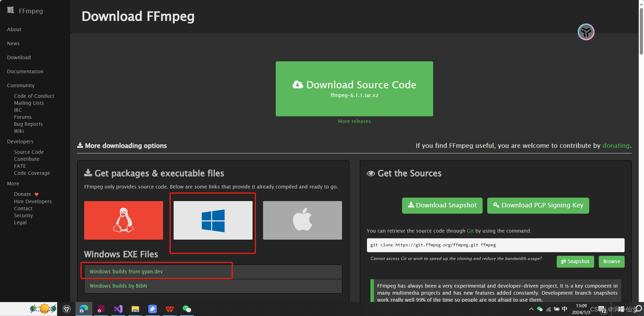Viewport: 644px width, 316px height.
Task: Open the blue pen note app in taskbar
Action: 153,309
